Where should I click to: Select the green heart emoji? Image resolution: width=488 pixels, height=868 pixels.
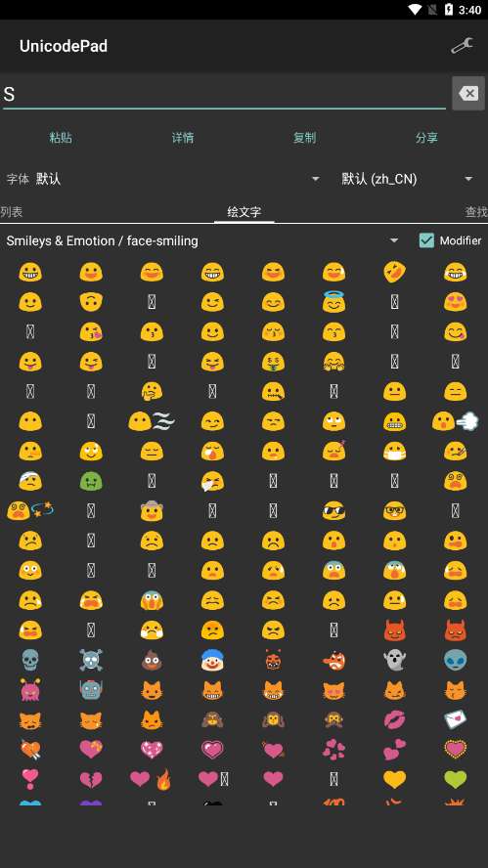point(456,779)
